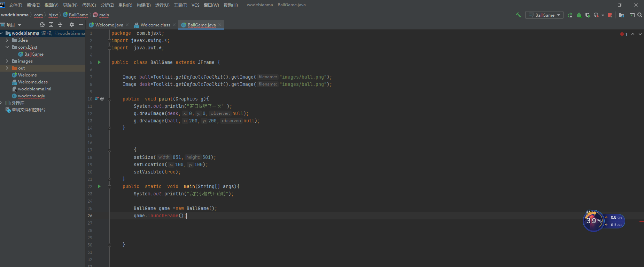This screenshot has height=267, width=644.
Task: Open the BallGame run configuration dropdown
Action: [544, 15]
